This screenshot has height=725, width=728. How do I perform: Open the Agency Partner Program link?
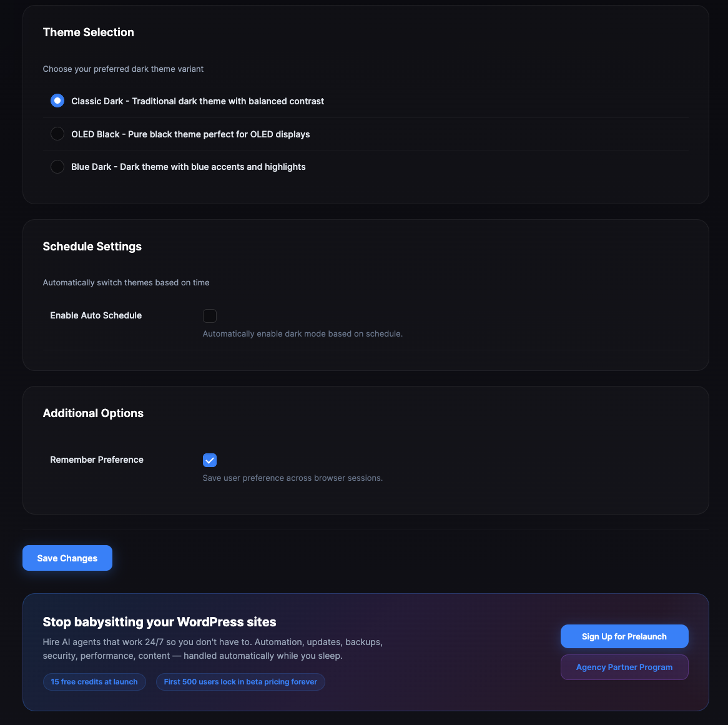pyautogui.click(x=624, y=667)
